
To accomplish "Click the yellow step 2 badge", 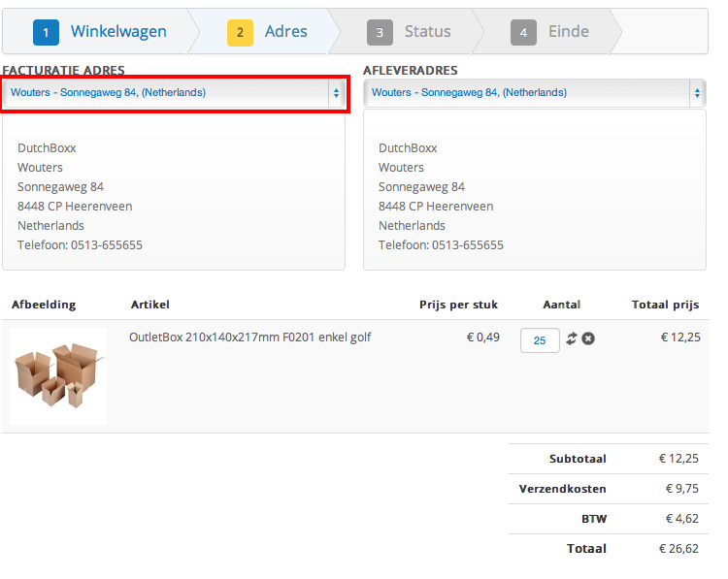I will pos(241,32).
